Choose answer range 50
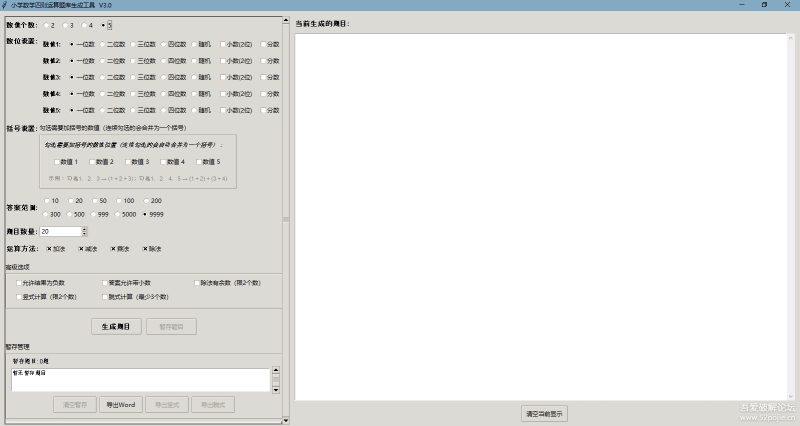This screenshot has height=426, width=800. pos(99,201)
